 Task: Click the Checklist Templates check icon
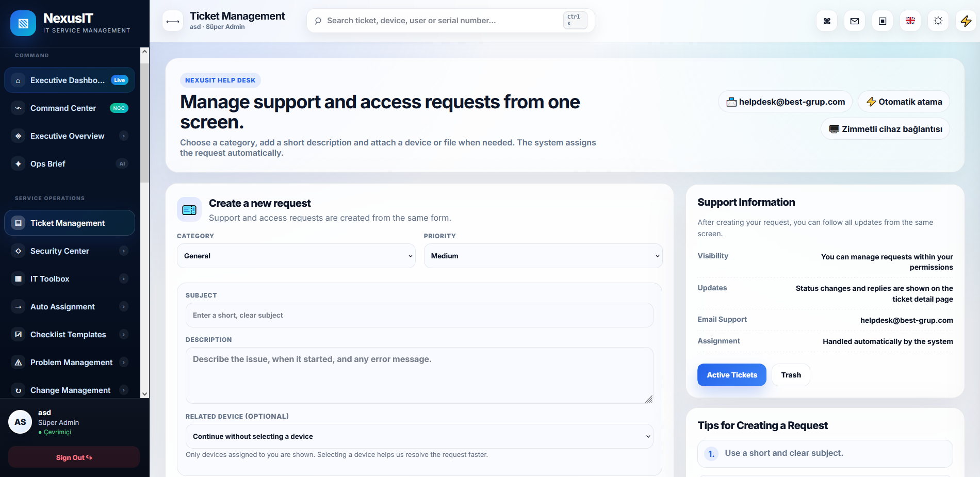pos(19,335)
